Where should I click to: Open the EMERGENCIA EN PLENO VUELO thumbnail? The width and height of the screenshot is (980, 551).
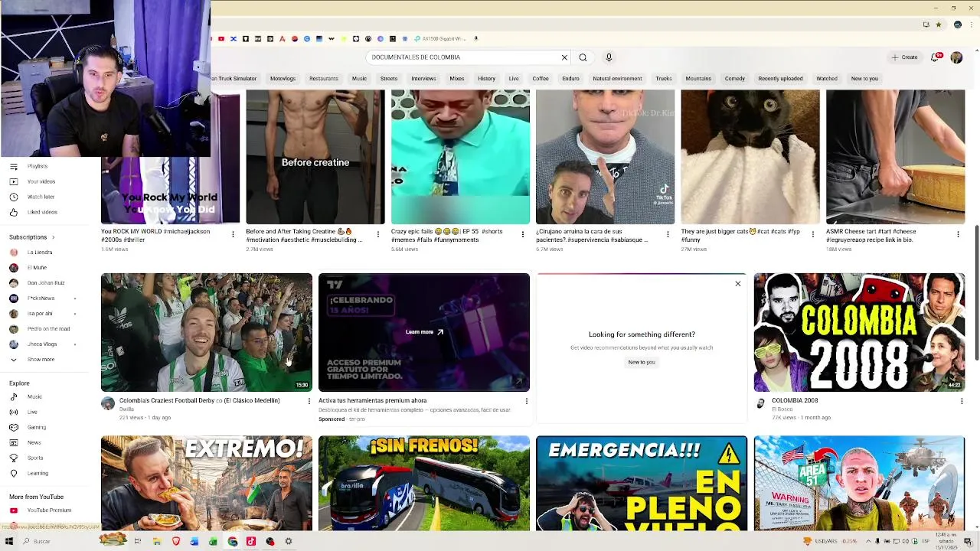pyautogui.click(x=642, y=483)
